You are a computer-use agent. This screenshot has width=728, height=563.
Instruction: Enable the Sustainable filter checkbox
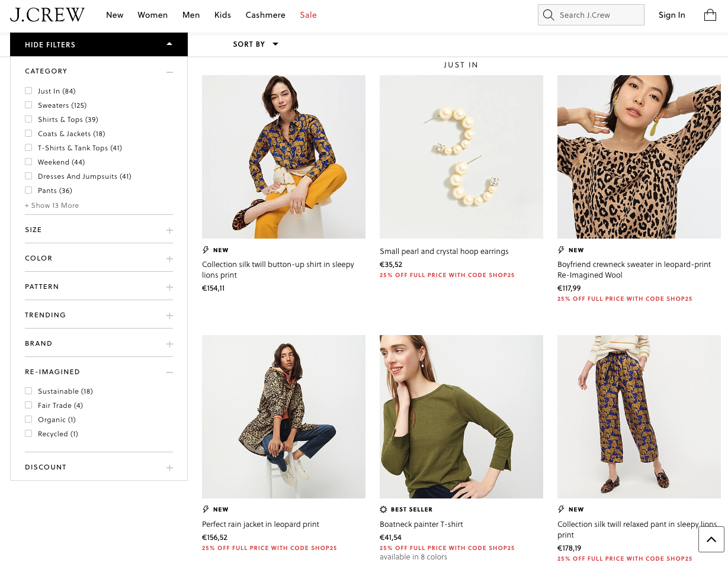point(28,391)
